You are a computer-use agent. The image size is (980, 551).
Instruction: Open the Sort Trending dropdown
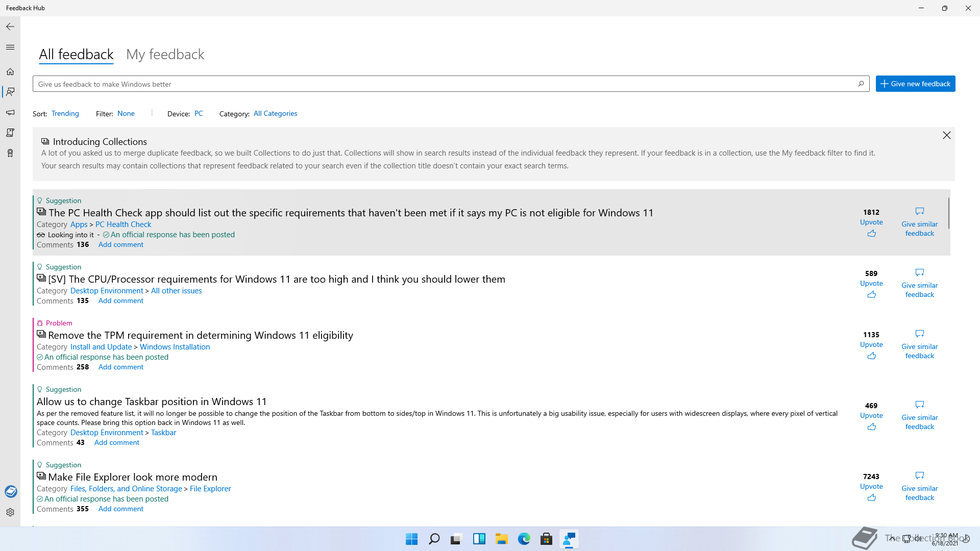coord(65,113)
